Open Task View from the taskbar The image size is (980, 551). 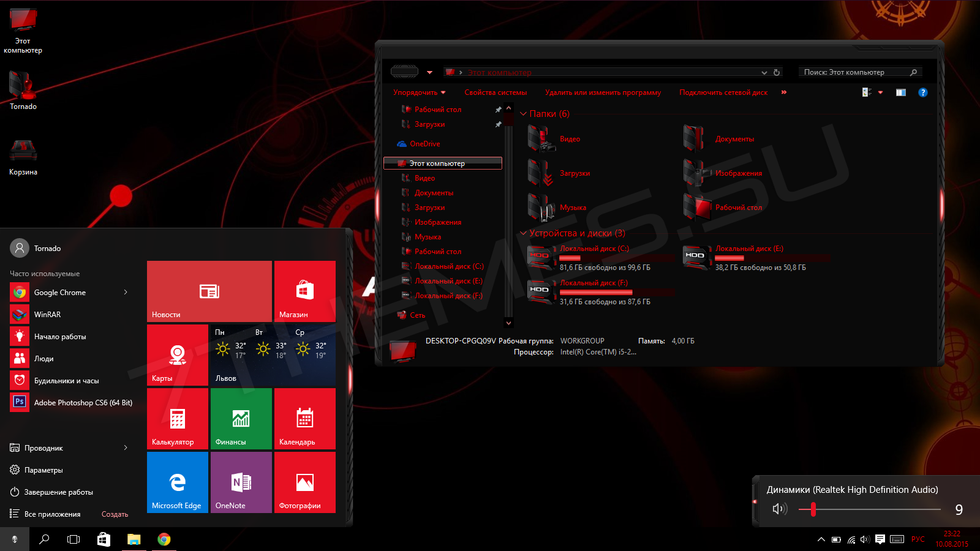[x=73, y=539]
